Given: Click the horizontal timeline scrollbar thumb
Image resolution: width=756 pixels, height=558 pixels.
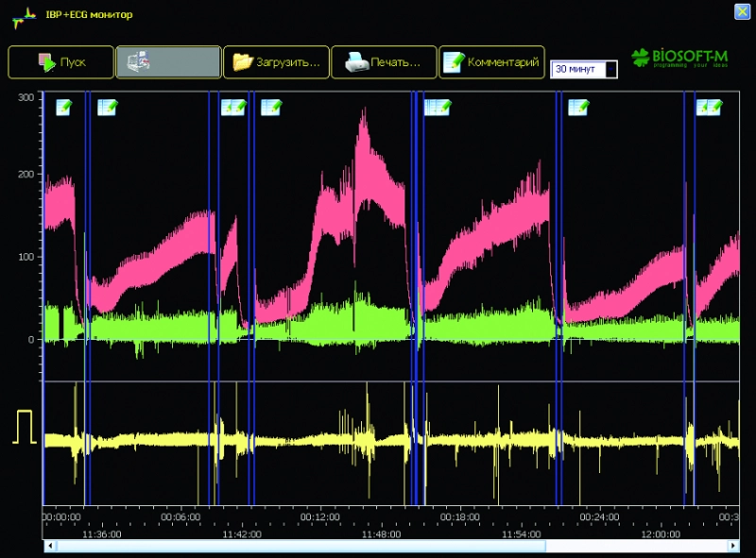Looking at the screenshot, I should click(301, 546).
